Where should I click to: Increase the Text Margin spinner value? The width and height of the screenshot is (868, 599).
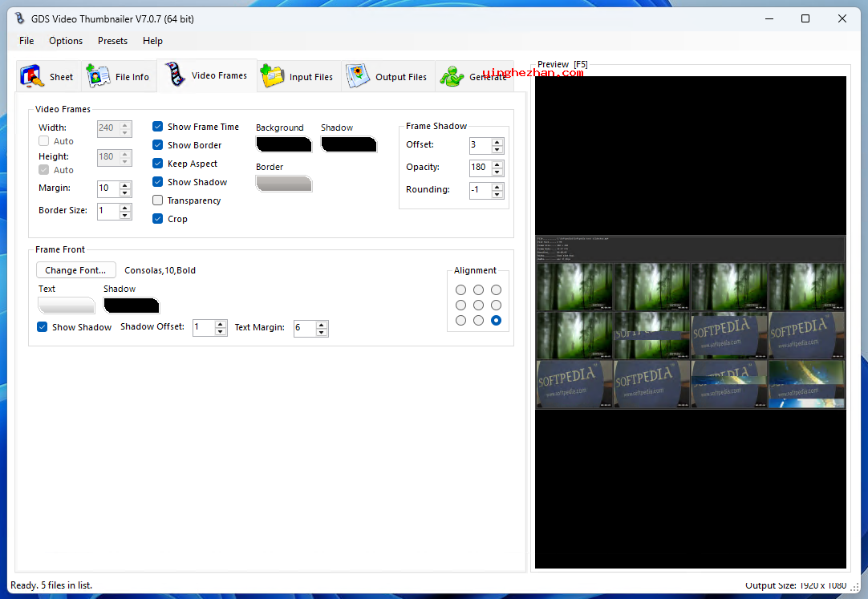322,324
